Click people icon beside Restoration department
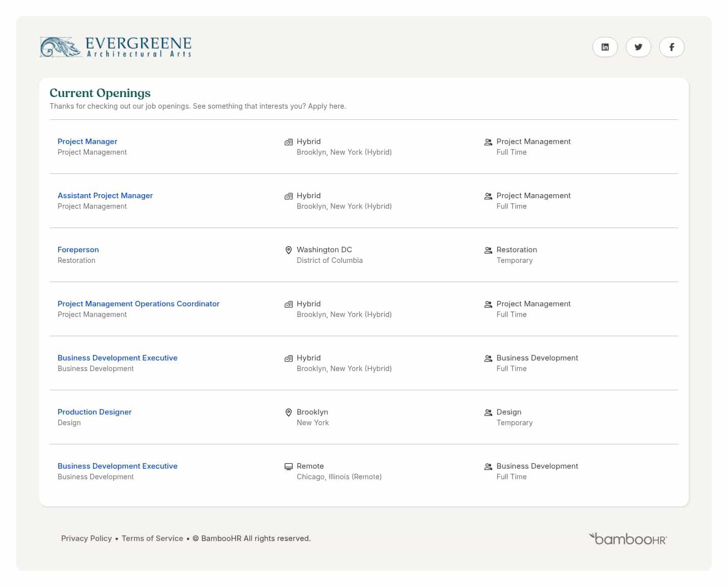 (488, 250)
